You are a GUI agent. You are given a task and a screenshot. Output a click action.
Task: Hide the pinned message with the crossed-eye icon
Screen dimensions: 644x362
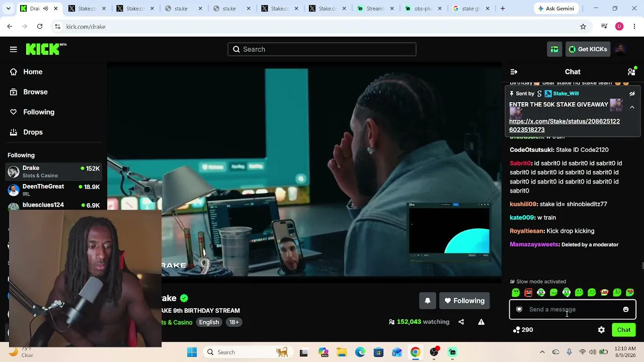pyautogui.click(x=632, y=94)
